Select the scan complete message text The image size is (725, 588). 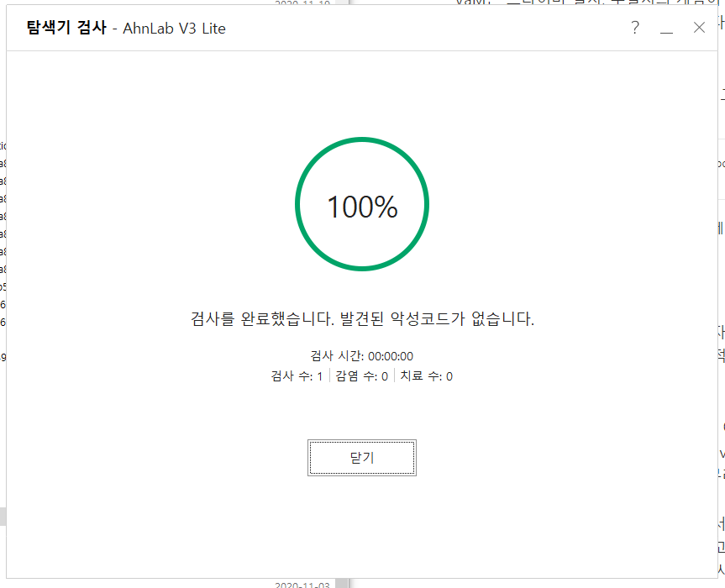(x=362, y=318)
